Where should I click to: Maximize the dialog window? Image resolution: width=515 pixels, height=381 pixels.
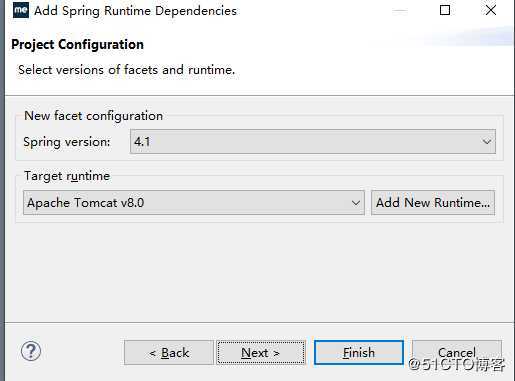445,10
